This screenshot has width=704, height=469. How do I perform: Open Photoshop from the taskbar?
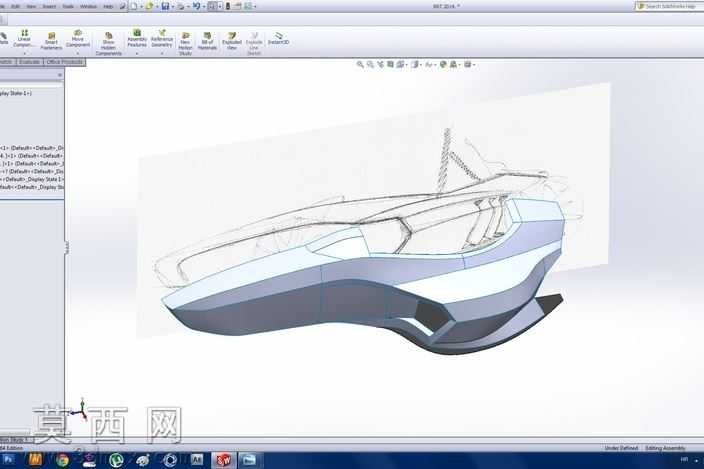pos(8,460)
